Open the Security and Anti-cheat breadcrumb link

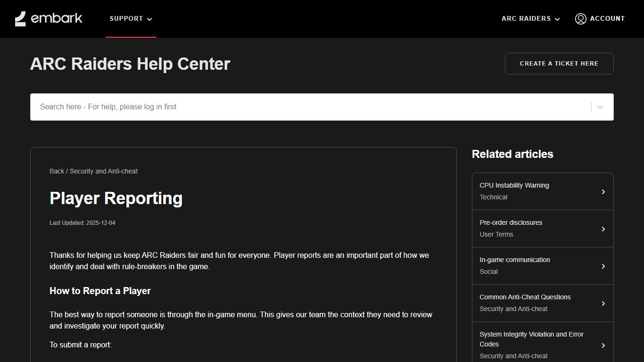tap(103, 171)
